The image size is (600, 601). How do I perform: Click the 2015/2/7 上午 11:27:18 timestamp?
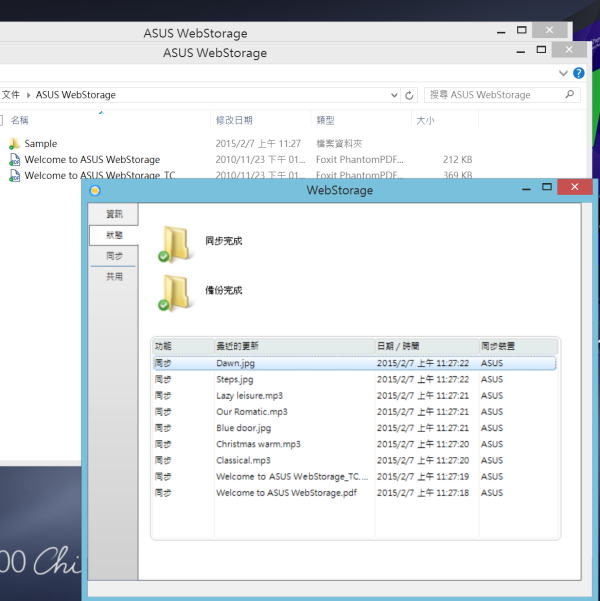[422, 493]
